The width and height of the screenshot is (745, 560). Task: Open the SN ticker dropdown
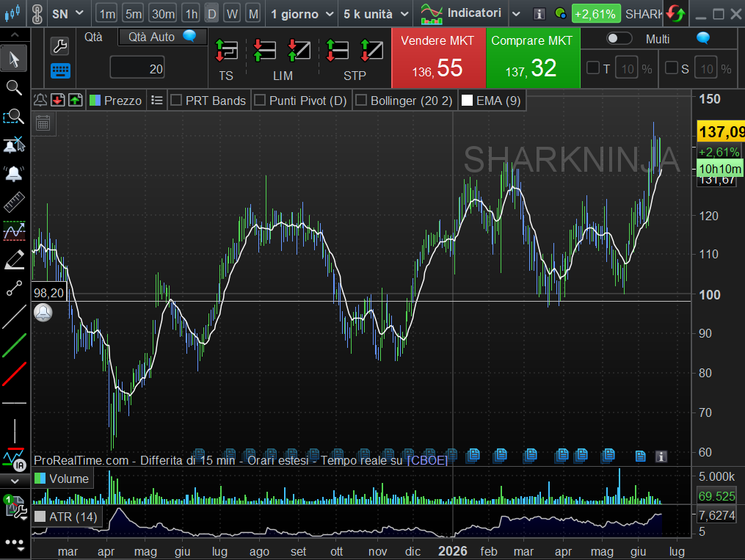68,14
